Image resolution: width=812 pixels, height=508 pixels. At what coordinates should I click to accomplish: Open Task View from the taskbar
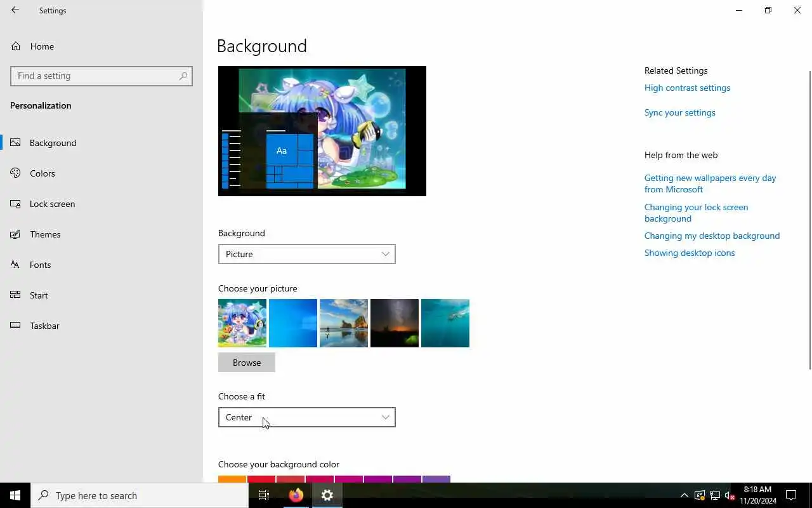coord(264,495)
